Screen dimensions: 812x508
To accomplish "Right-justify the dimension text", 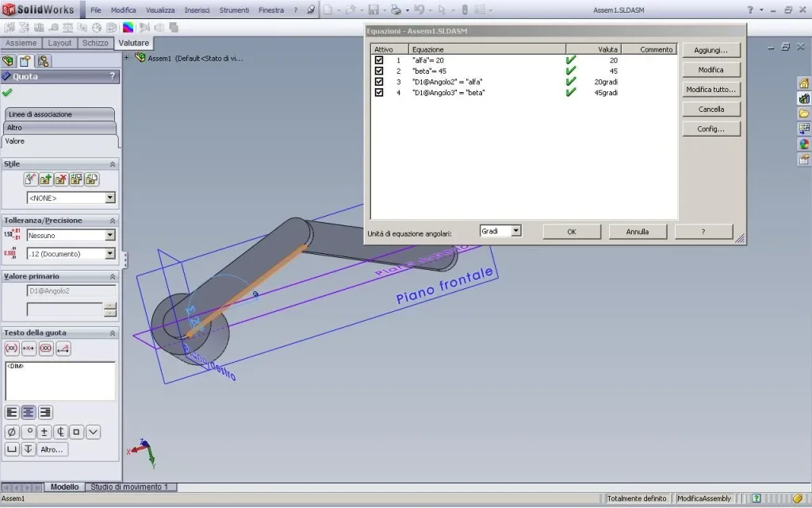I will click(x=45, y=412).
